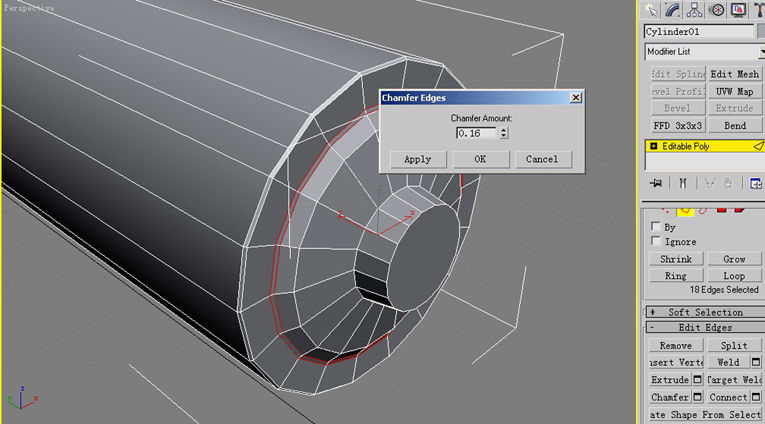Open Configure Modifier Sets icon

point(756,183)
